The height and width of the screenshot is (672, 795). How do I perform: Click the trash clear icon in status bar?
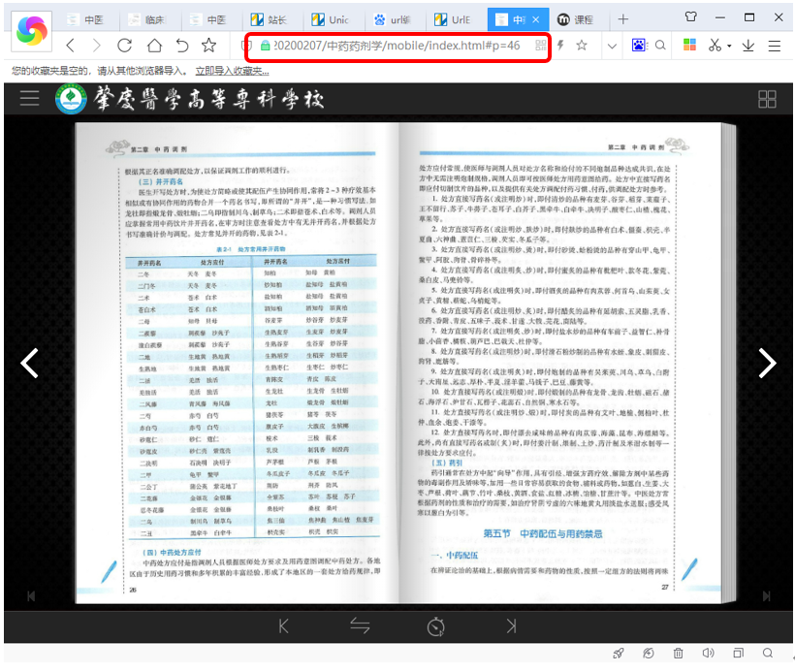(678, 654)
